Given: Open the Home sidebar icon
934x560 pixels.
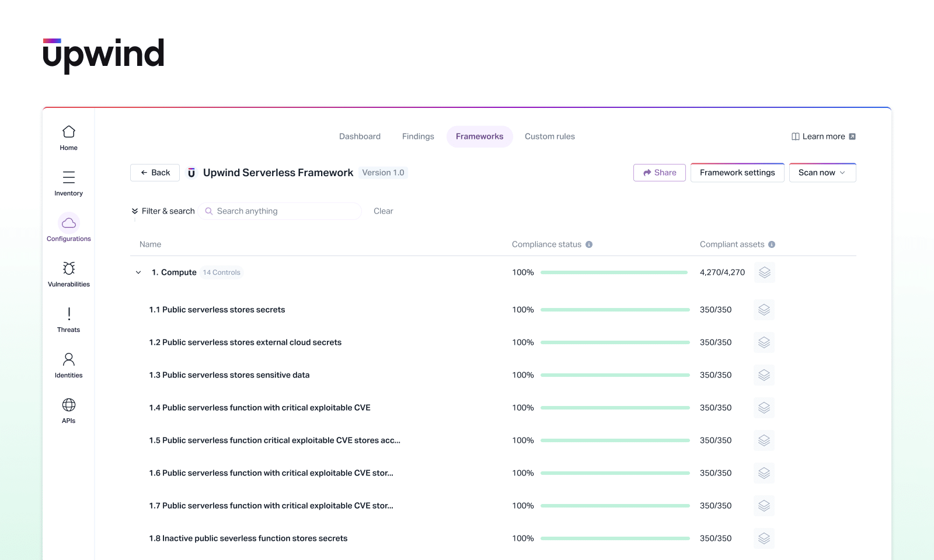Looking at the screenshot, I should [69, 132].
